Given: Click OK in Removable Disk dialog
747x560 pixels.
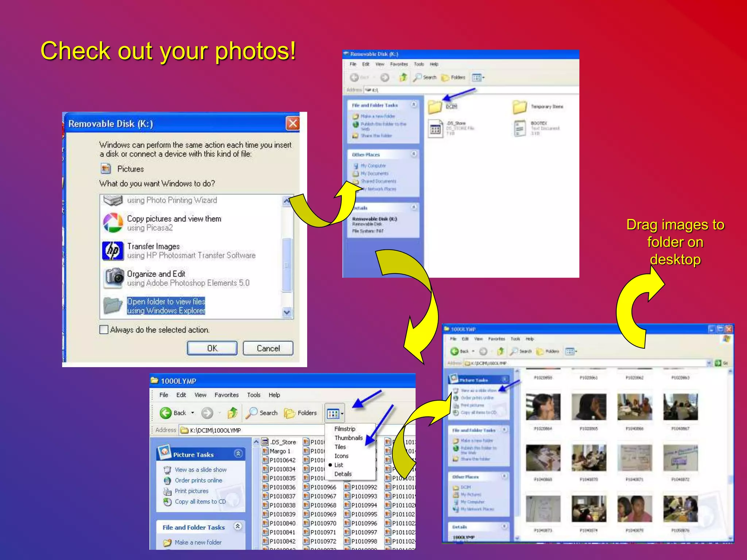Looking at the screenshot, I should [212, 348].
